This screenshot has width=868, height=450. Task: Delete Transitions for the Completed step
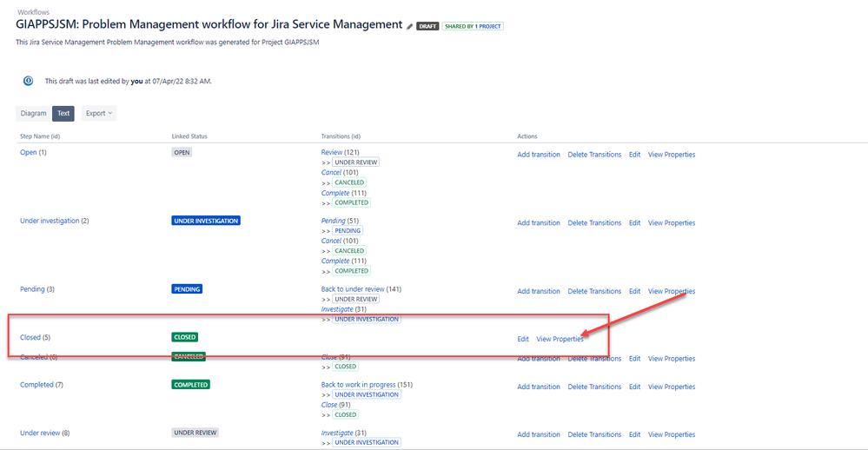point(594,387)
